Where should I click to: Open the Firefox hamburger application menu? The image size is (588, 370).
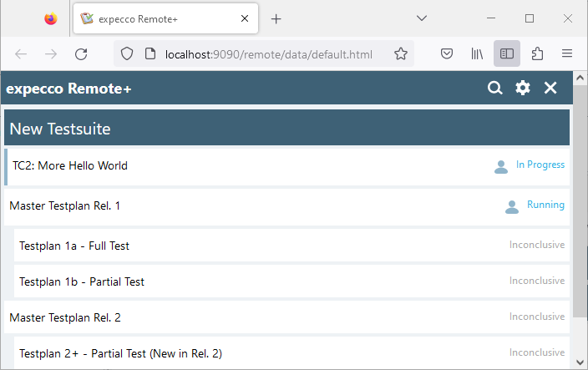click(567, 53)
